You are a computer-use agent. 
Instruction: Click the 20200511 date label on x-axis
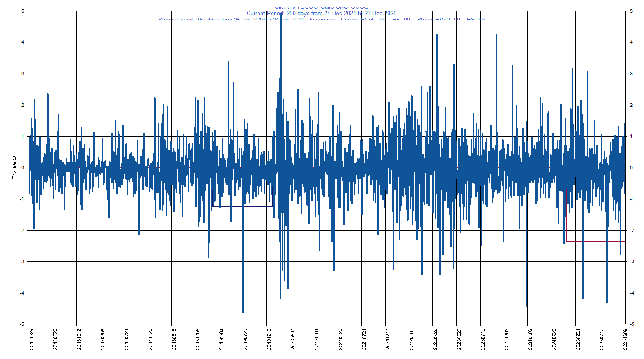293,339
